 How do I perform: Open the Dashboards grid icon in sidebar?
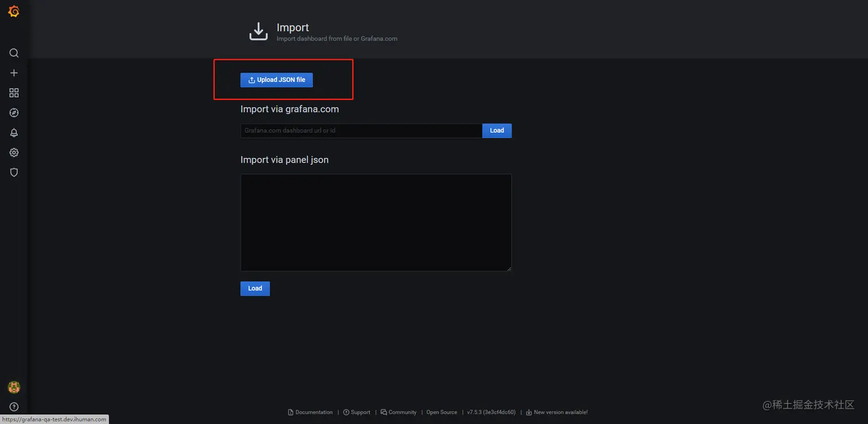coord(14,92)
